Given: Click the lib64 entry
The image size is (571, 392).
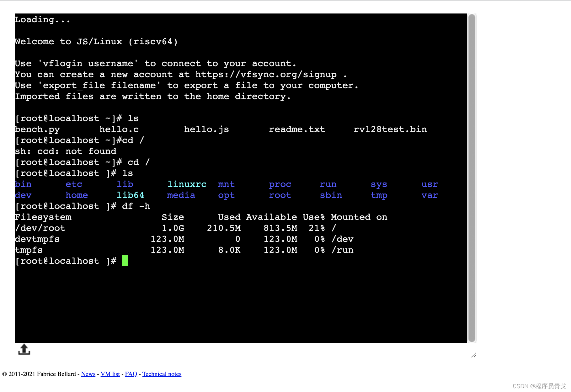Looking at the screenshot, I should point(130,195).
